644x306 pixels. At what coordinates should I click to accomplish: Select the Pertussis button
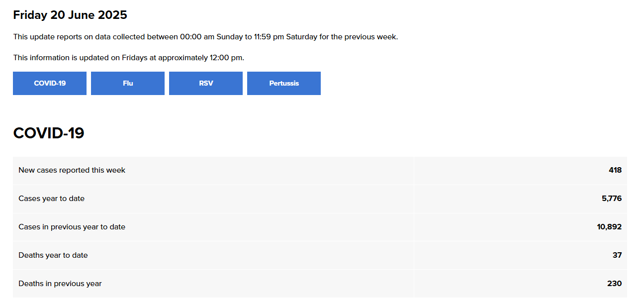(x=284, y=83)
